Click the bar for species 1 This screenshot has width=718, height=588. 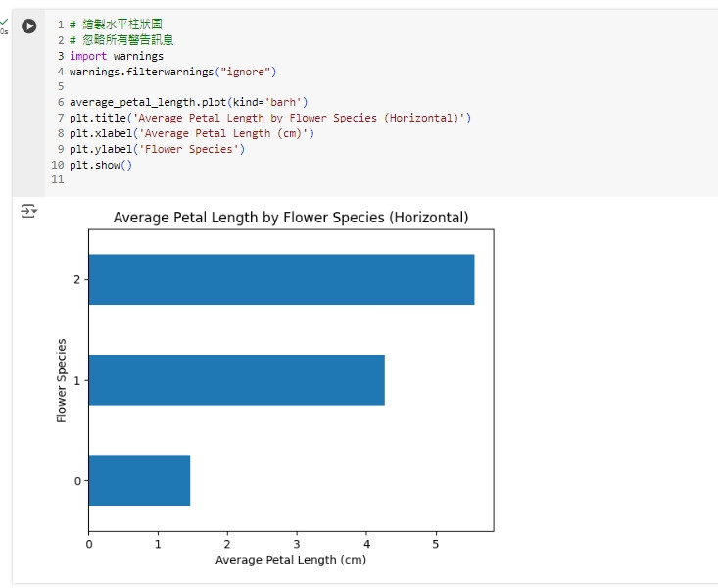[x=236, y=379]
